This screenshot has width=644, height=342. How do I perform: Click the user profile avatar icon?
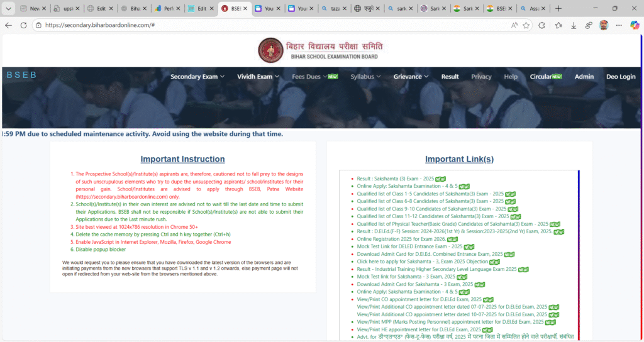pyautogui.click(x=604, y=25)
